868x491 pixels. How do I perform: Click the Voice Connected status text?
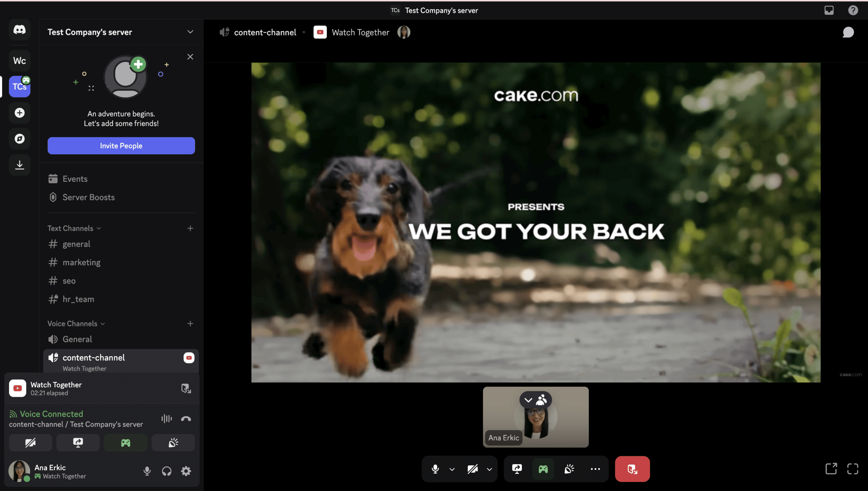[51, 414]
